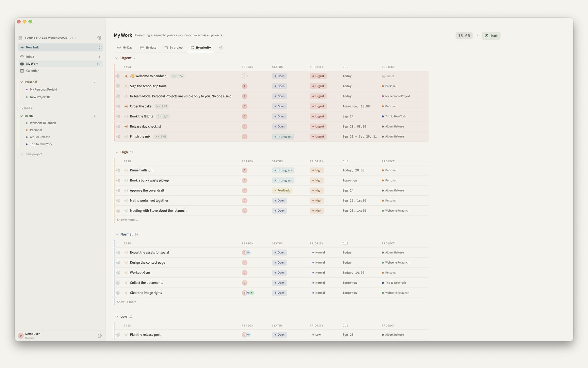
Task: Start the timer with Start button
Action: coord(491,36)
